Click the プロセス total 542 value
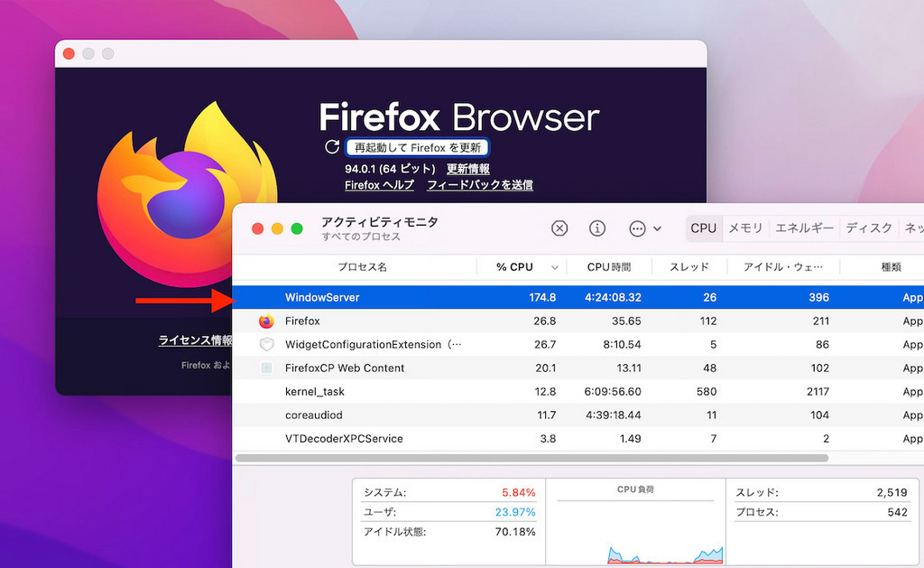Image resolution: width=924 pixels, height=568 pixels. click(898, 512)
